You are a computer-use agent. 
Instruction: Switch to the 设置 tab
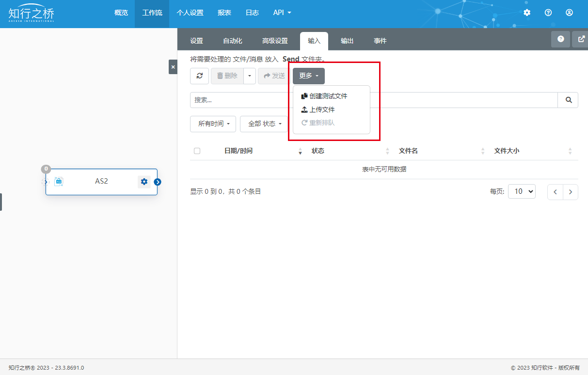196,41
